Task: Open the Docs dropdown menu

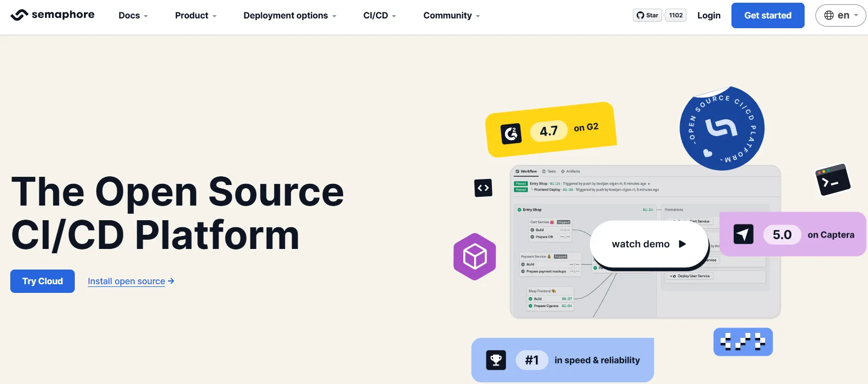Action: click(133, 16)
